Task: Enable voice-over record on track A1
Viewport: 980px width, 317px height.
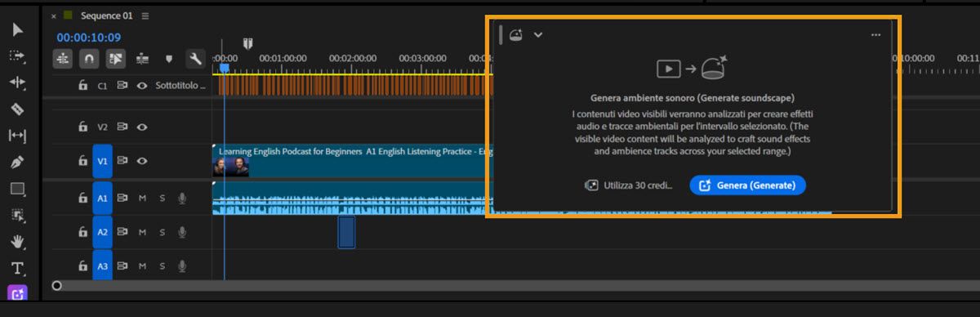Action: [182, 198]
